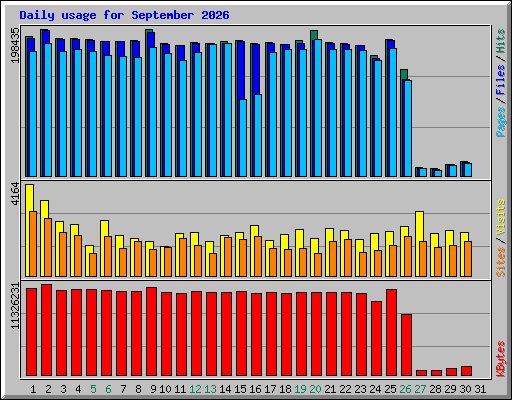Click the 198435 hits axis value
This screenshot has width=512, height=400.
(x=15, y=45)
